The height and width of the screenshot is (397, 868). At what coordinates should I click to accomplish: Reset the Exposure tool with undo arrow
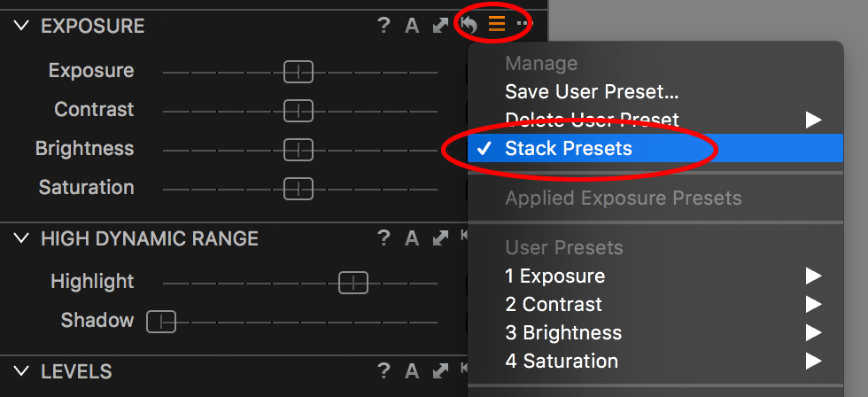469,25
